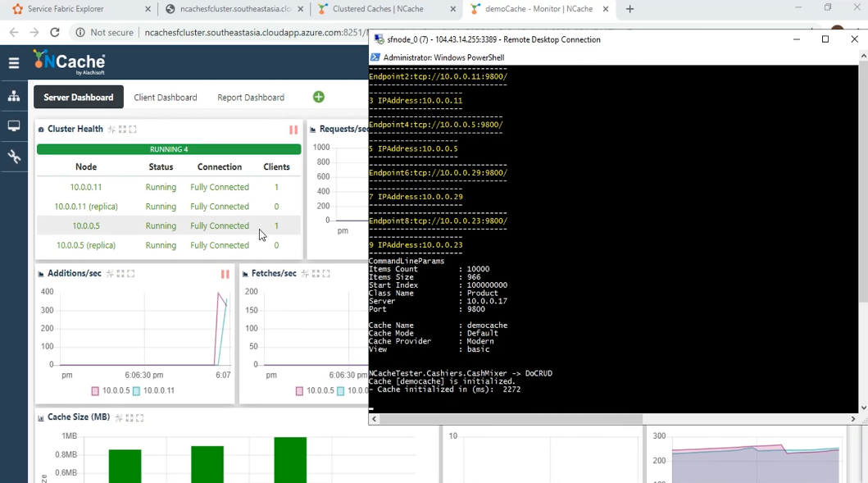The image size is (868, 483).
Task: Close the demoCache - Monitor tab
Action: (x=606, y=9)
